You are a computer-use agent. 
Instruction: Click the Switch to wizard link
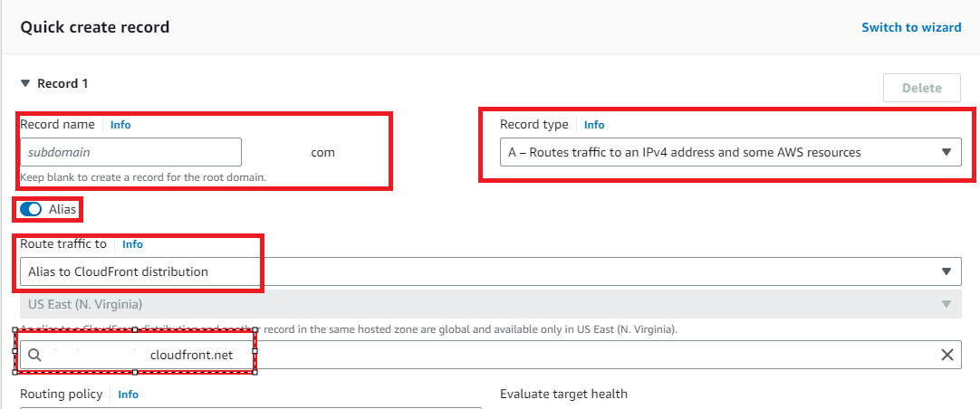click(911, 27)
